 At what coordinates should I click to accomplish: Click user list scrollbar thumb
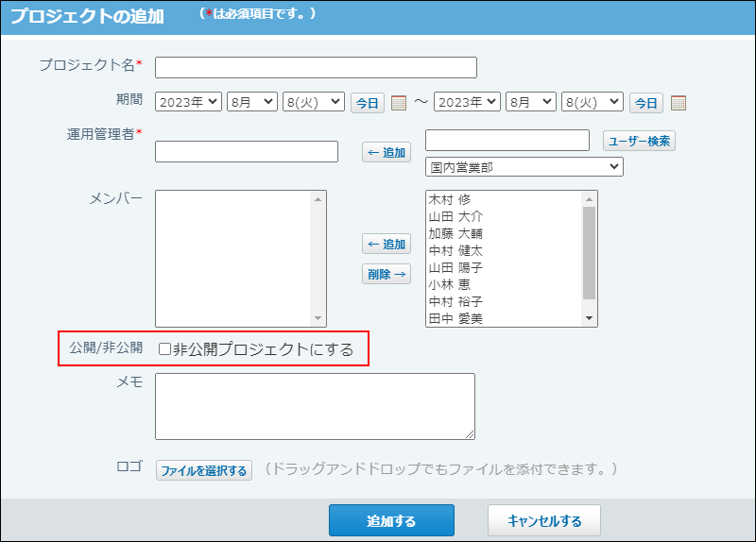(589, 253)
